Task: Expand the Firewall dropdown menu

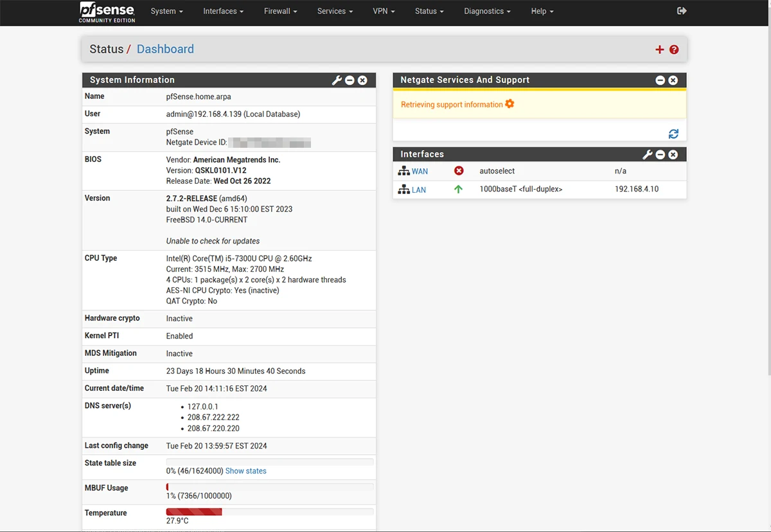Action: [280, 11]
